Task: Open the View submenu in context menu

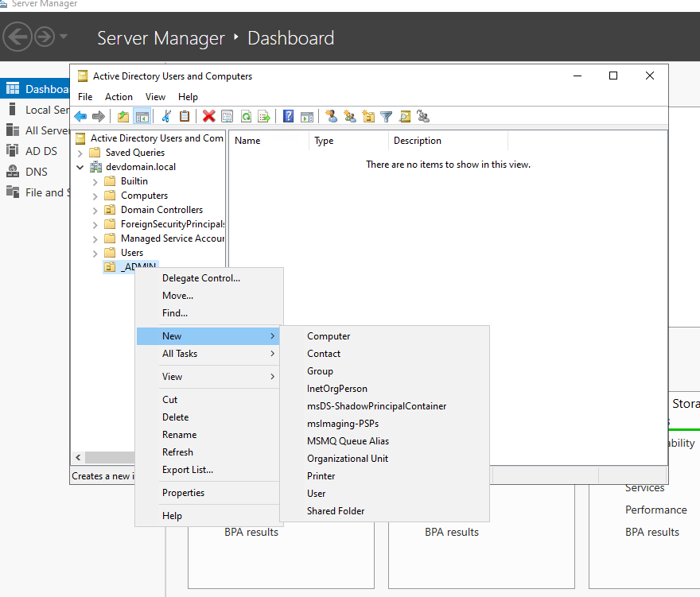Action: point(209,377)
